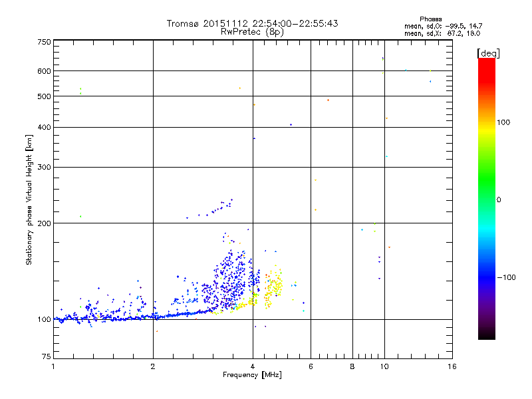
Task: Click height axis tick label "100" left of plot
Action: [44, 319]
